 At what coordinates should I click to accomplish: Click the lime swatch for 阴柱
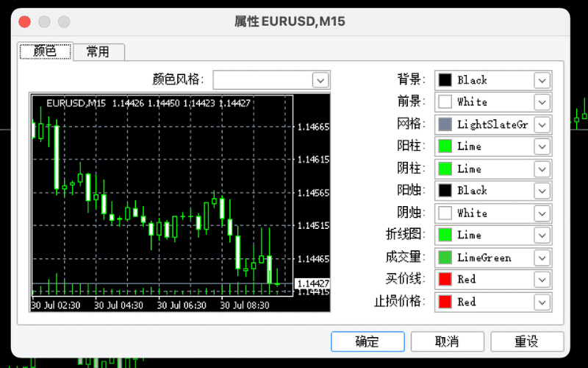[445, 169]
